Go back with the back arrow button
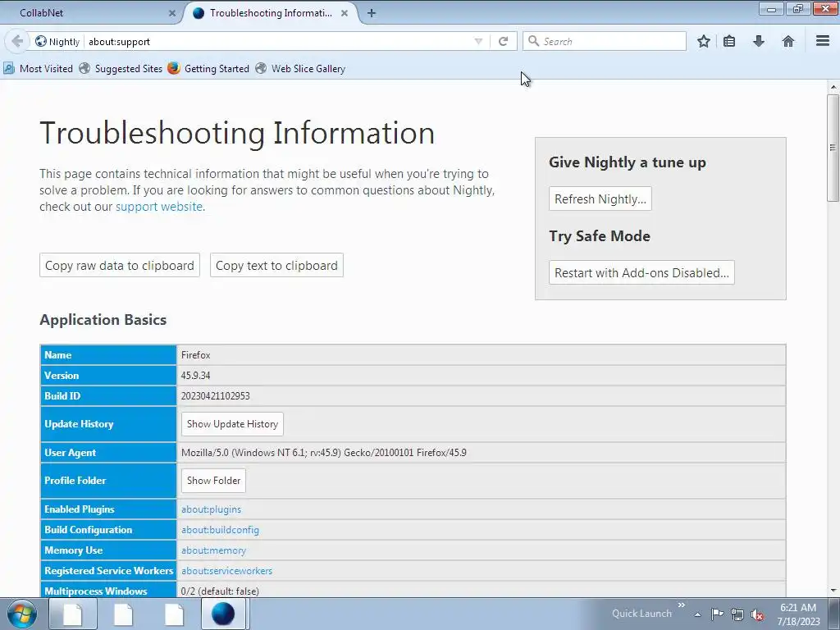This screenshot has width=840, height=630. (x=17, y=41)
